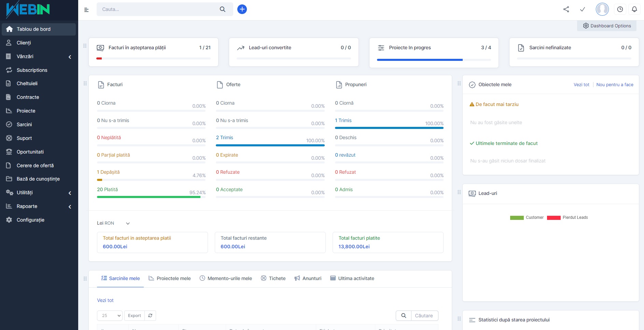Click the blue plus quick-create icon
Screen dimensions: 644x330
tap(242, 9)
